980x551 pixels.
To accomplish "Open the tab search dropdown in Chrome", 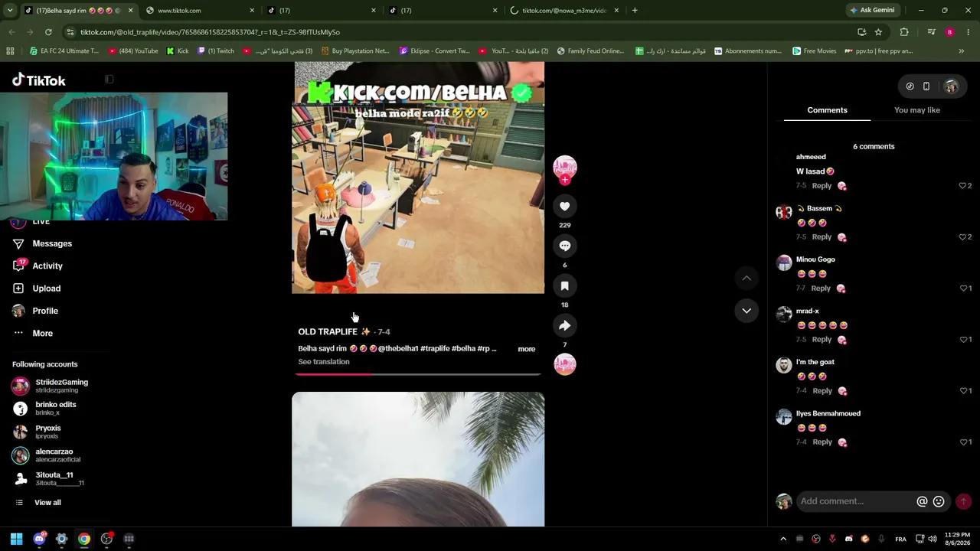I will tap(10, 11).
